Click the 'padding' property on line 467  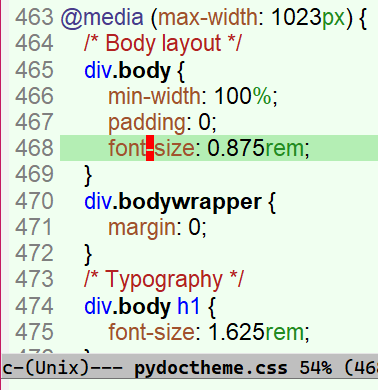pyautogui.click(x=147, y=122)
